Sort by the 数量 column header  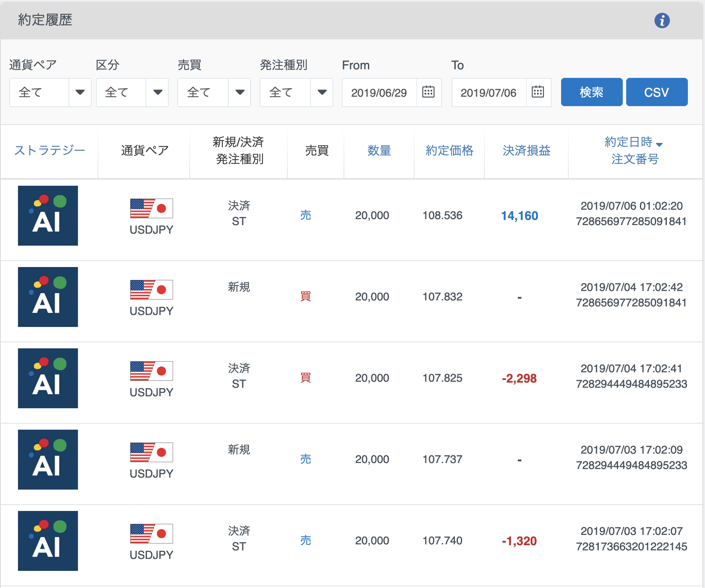pyautogui.click(x=379, y=150)
